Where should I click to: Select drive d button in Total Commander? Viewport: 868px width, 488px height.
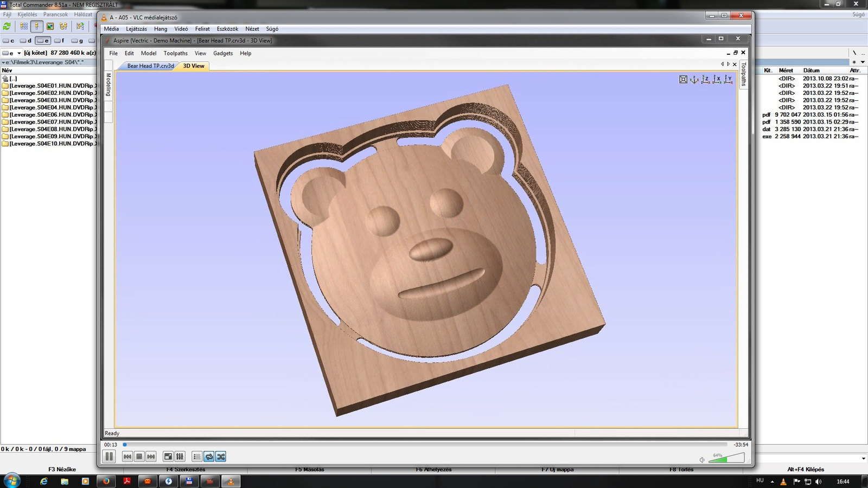coord(25,41)
